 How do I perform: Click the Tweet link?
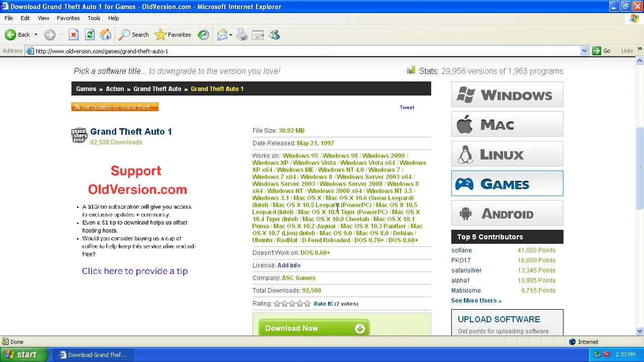point(407,107)
